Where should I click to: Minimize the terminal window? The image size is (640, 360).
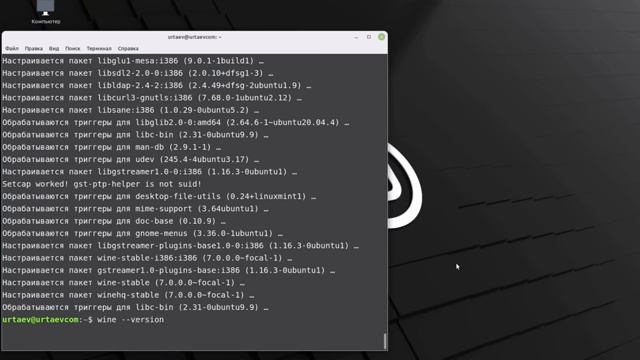[356, 37]
